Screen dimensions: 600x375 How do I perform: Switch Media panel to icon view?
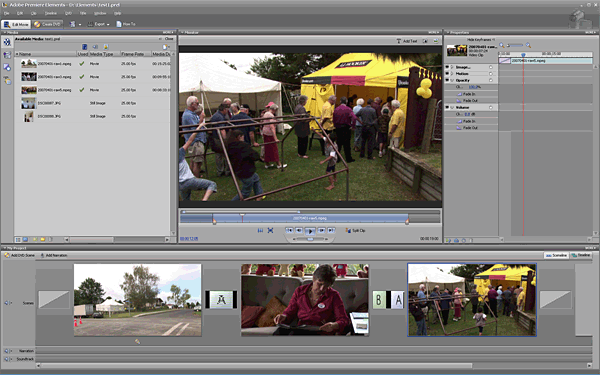point(25,240)
